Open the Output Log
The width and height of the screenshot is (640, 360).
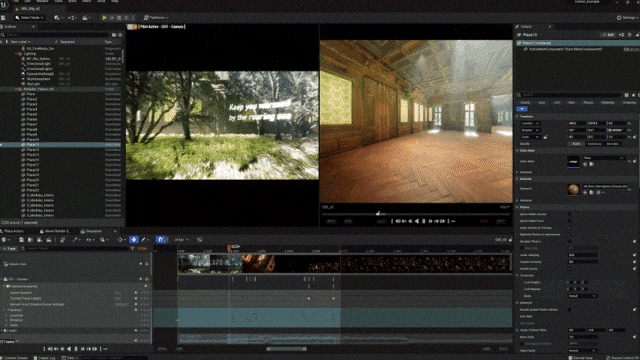click(45, 358)
